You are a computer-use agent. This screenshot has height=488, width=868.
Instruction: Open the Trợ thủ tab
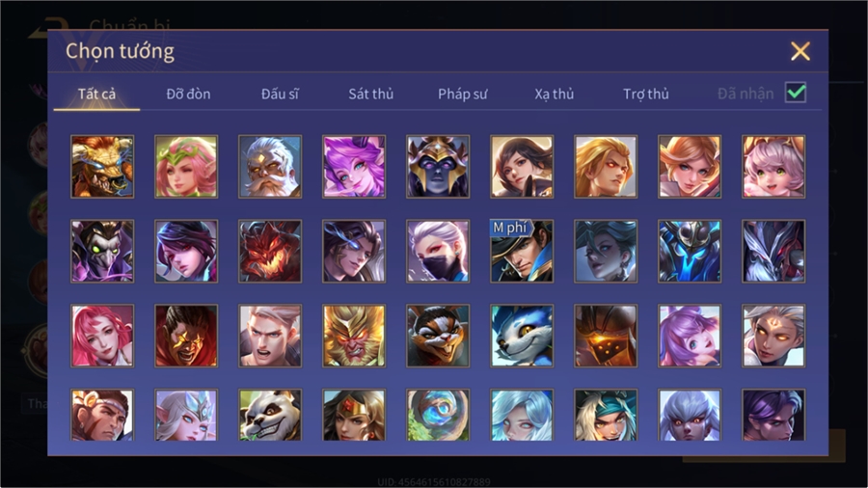tap(646, 95)
